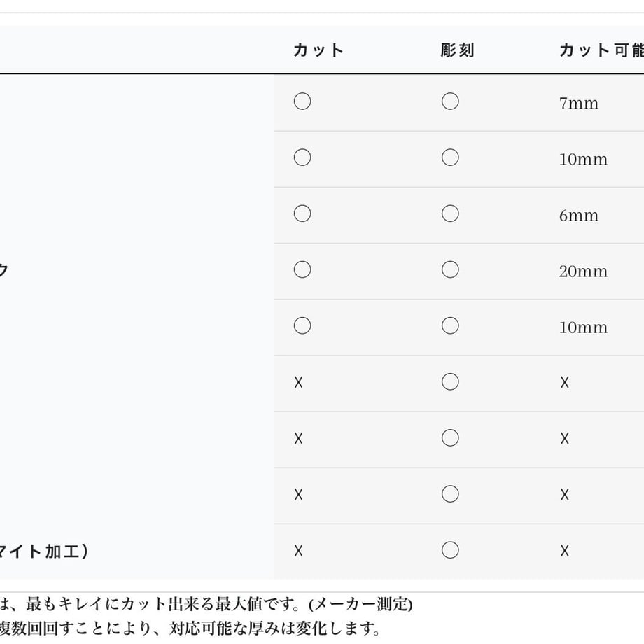Click the row label ending with マイト加工)
The image size is (644, 644).
[43, 551]
